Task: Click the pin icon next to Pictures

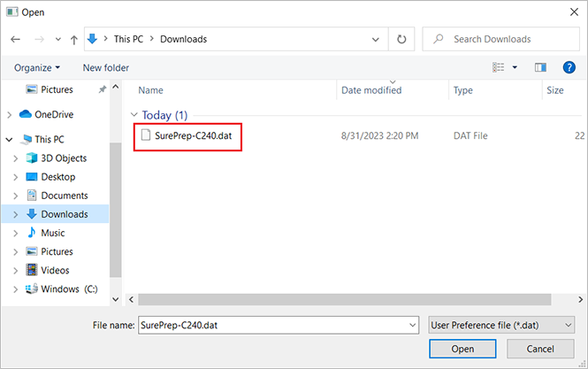Action: click(102, 89)
